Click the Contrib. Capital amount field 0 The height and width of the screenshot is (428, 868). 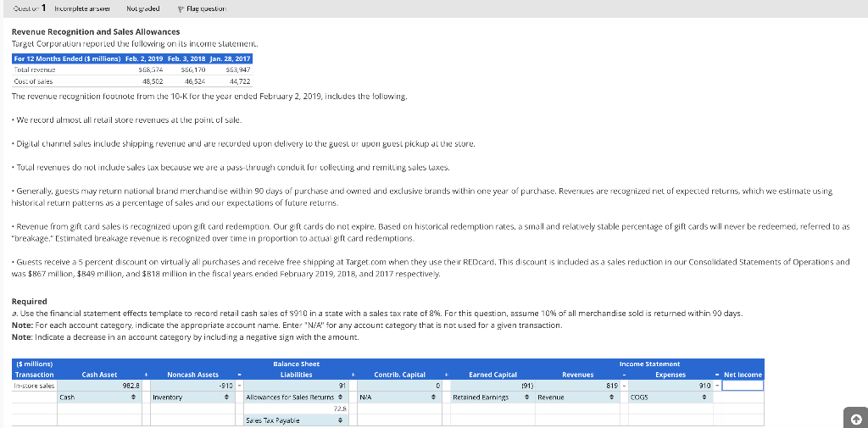coord(398,385)
